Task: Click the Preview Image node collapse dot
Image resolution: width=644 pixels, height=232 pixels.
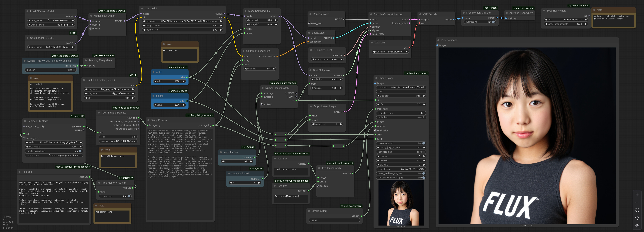Action: (438, 40)
